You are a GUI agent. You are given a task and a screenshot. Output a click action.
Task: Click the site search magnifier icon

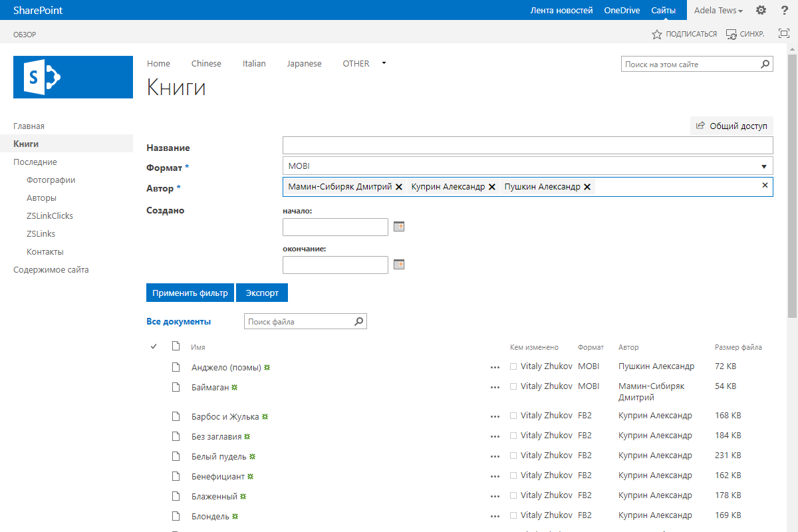click(x=765, y=65)
